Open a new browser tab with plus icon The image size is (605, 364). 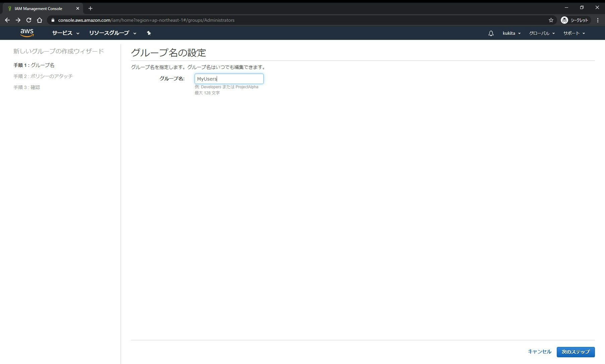pyautogui.click(x=90, y=8)
